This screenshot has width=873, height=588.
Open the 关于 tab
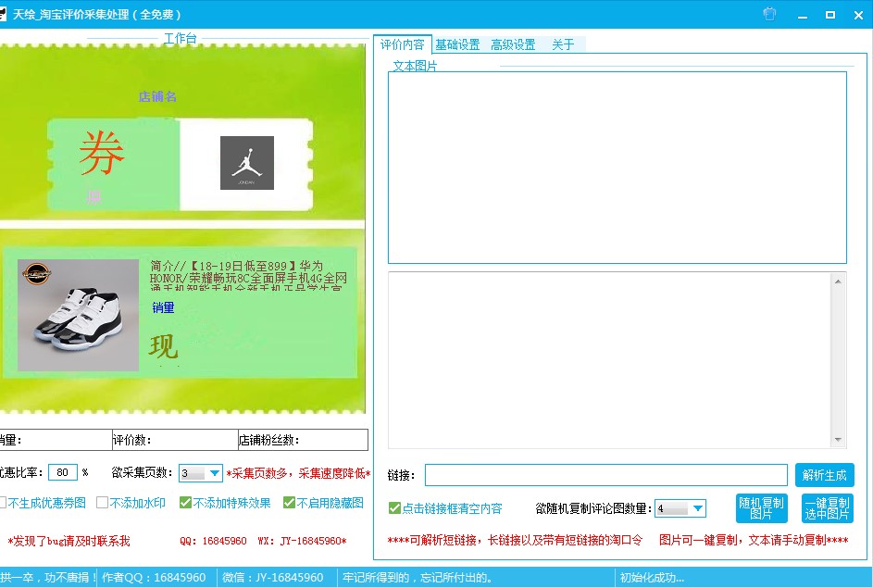pyautogui.click(x=563, y=44)
